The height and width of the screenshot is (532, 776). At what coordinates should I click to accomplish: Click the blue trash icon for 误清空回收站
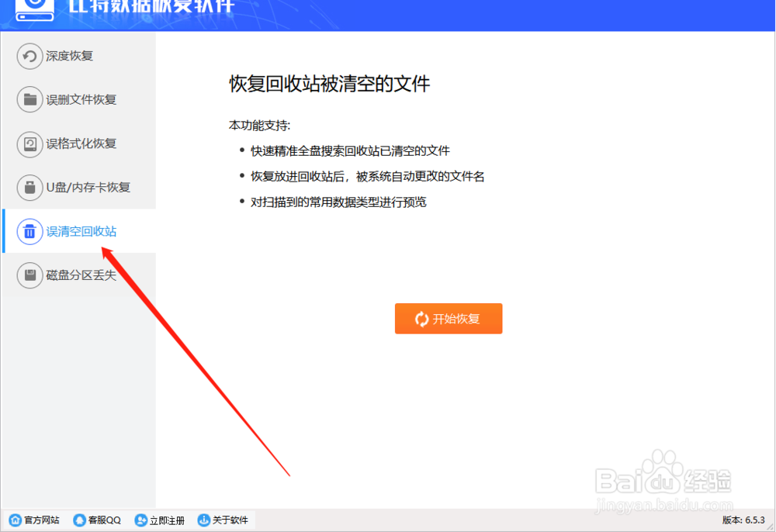click(29, 231)
